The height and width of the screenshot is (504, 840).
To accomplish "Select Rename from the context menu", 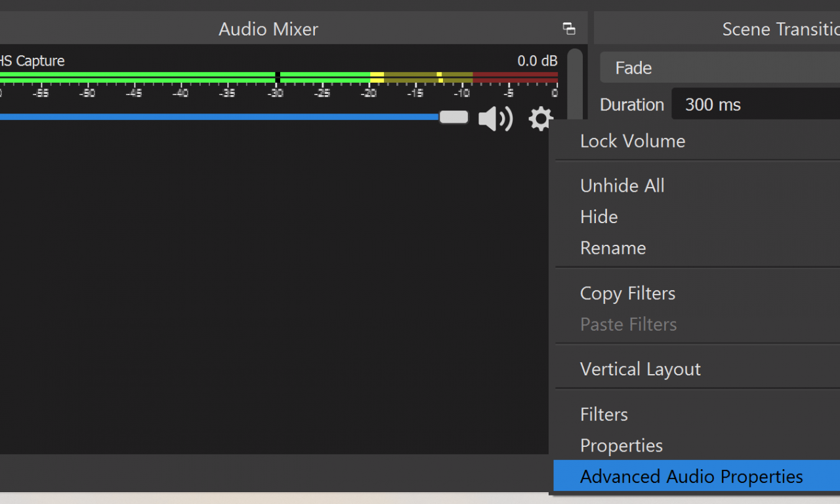I will click(613, 248).
